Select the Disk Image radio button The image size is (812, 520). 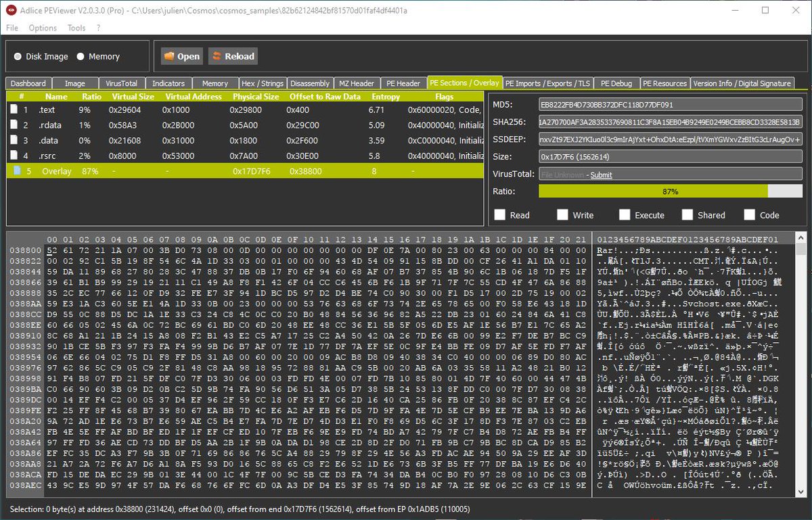tap(18, 57)
